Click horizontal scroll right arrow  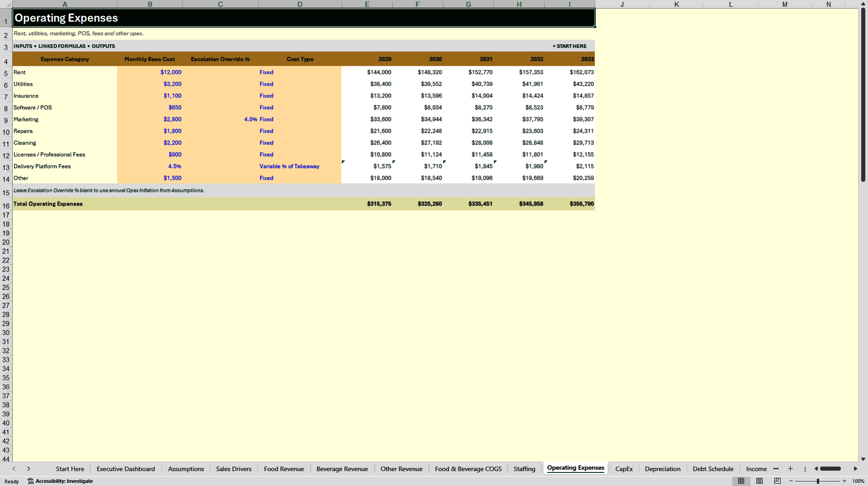(855, 469)
